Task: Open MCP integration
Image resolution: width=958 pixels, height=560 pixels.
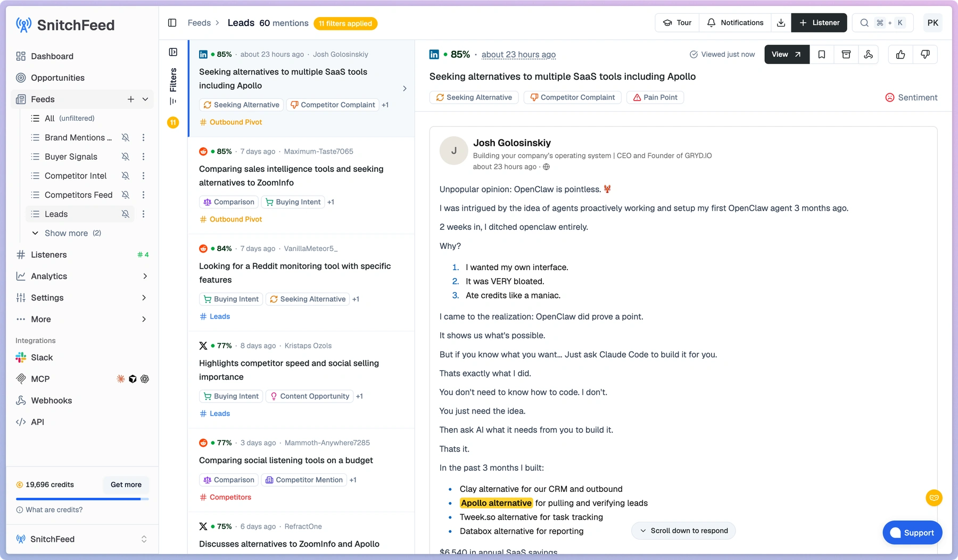Action: click(x=82, y=379)
